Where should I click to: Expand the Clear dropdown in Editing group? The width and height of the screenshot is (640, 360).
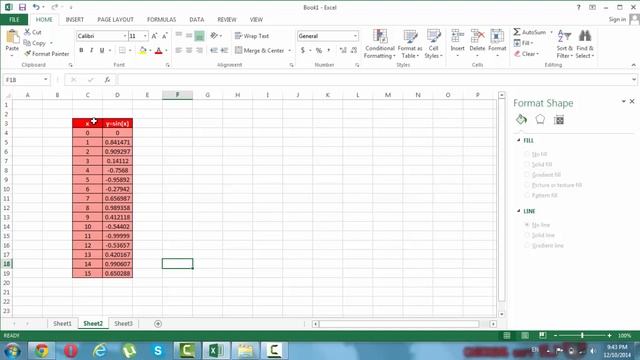537,54
